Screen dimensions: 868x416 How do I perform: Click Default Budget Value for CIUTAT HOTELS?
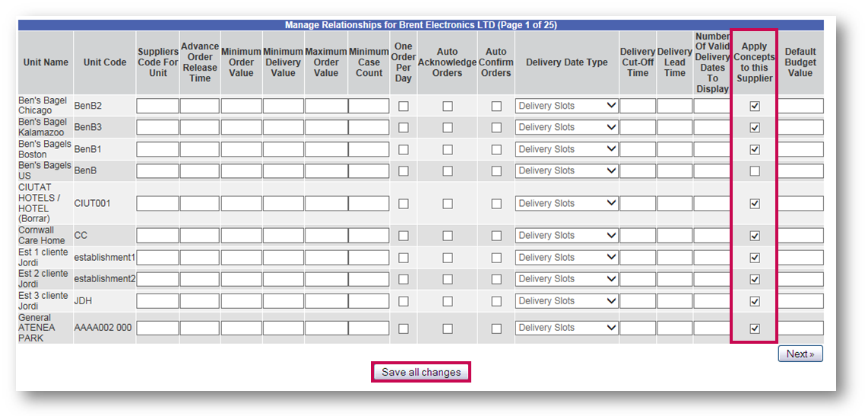(x=800, y=204)
